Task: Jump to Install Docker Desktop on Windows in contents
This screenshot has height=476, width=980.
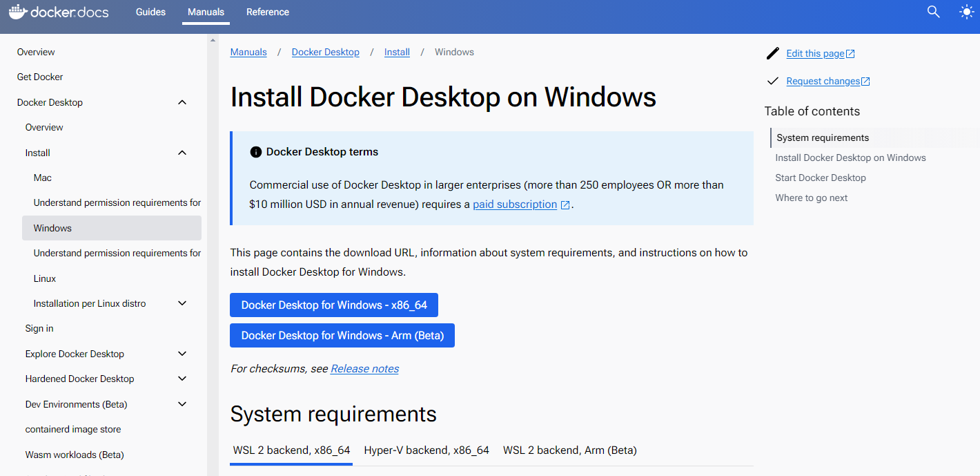Action: (850, 158)
